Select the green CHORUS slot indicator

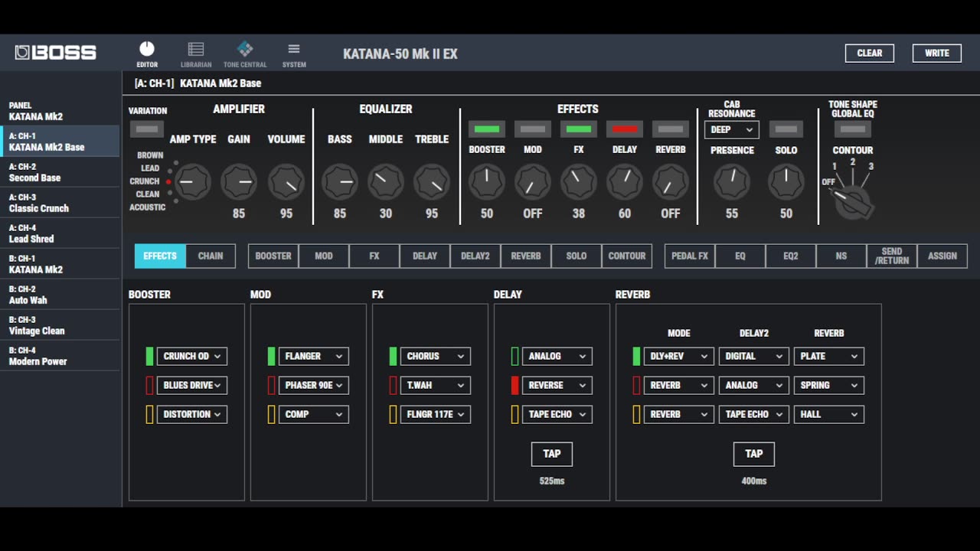coord(394,356)
